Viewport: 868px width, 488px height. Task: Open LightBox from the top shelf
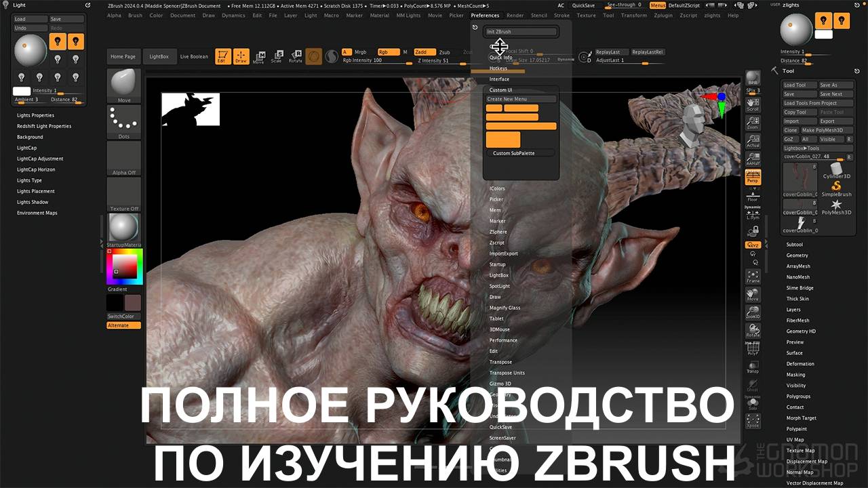point(160,56)
